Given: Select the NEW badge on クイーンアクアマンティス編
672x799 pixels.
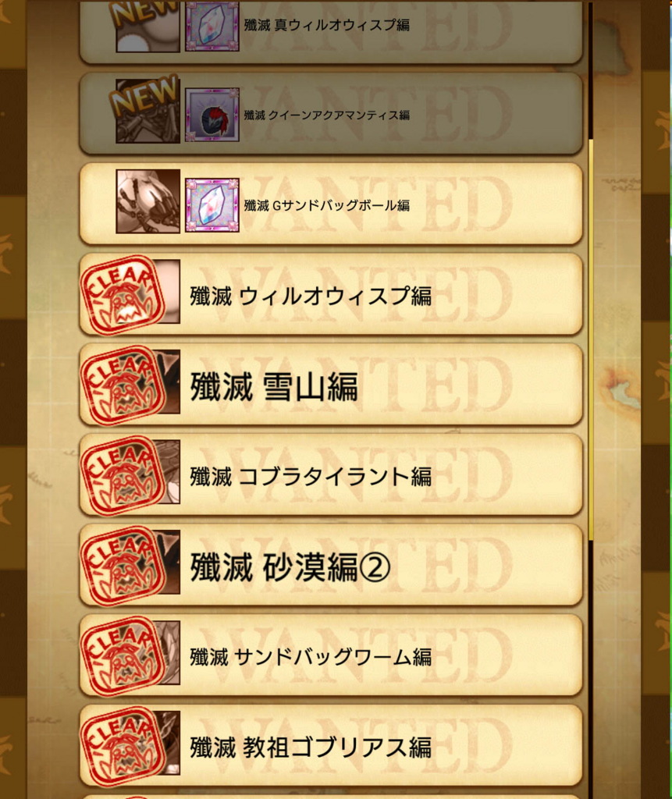Looking at the screenshot, I should [144, 95].
